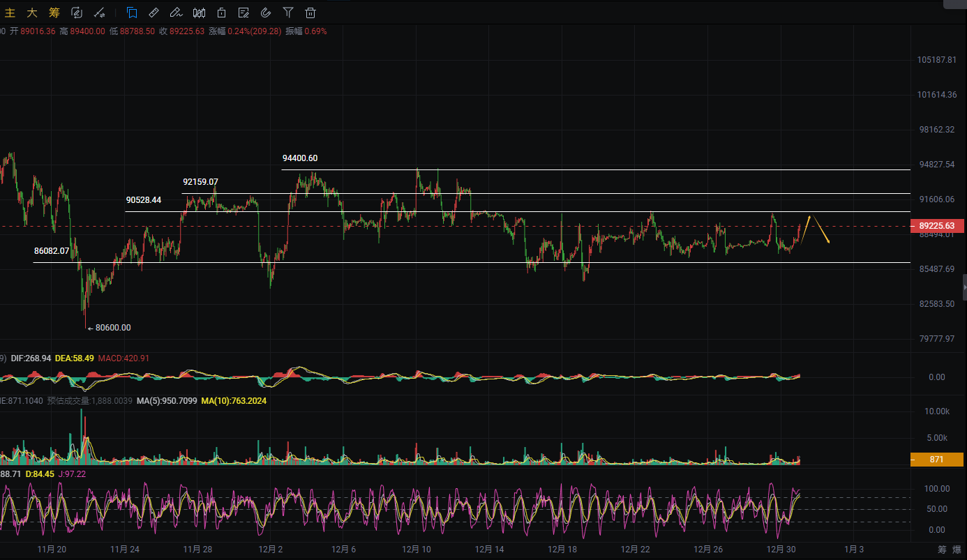This screenshot has width=967, height=560.
Task: Click the red 89225.63 current price label
Action: tap(937, 226)
